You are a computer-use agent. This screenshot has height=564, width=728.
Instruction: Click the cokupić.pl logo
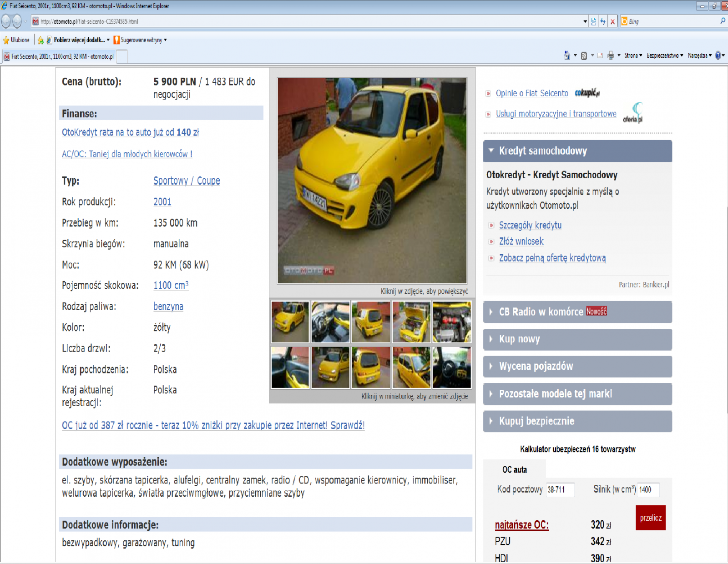pyautogui.click(x=587, y=93)
